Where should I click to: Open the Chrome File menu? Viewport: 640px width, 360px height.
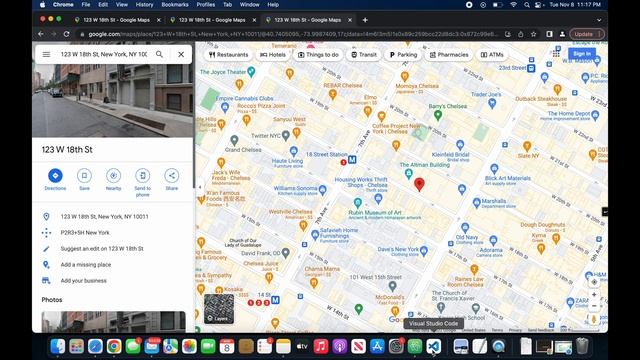tap(86, 5)
